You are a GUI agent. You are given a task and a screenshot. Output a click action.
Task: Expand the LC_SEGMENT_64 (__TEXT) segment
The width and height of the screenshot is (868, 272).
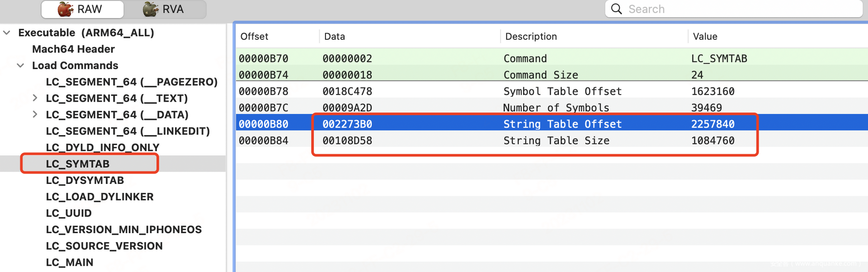click(35, 98)
